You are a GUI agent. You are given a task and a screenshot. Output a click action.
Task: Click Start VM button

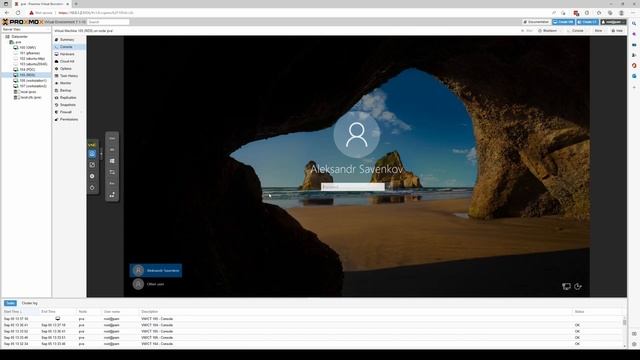527,31
